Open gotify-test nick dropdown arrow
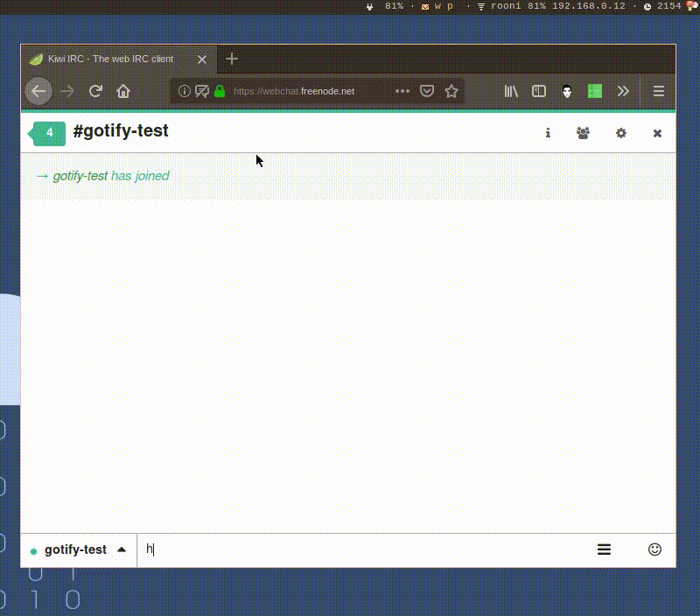 [122, 549]
